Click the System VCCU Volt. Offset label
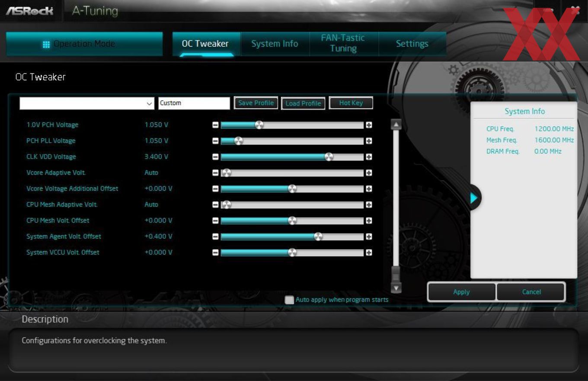588x381 pixels. pos(63,253)
